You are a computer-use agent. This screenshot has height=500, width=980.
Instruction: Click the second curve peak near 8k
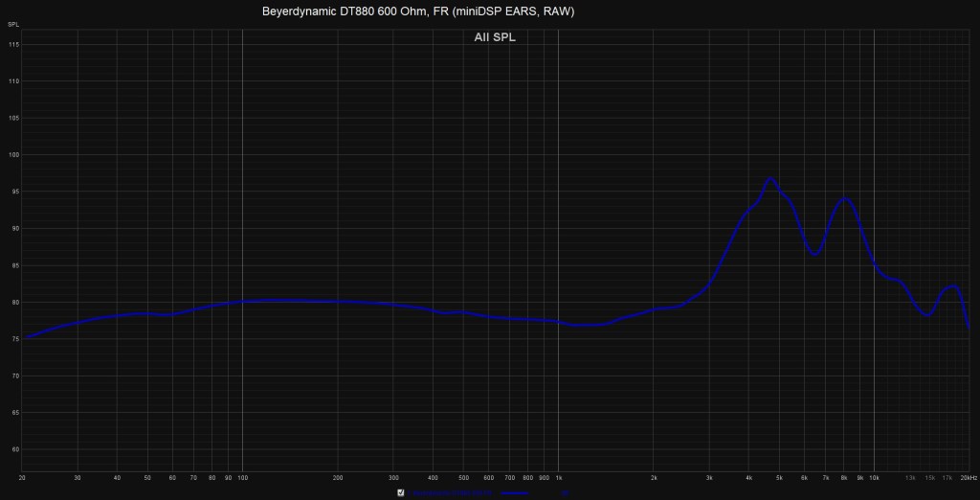pos(844,198)
